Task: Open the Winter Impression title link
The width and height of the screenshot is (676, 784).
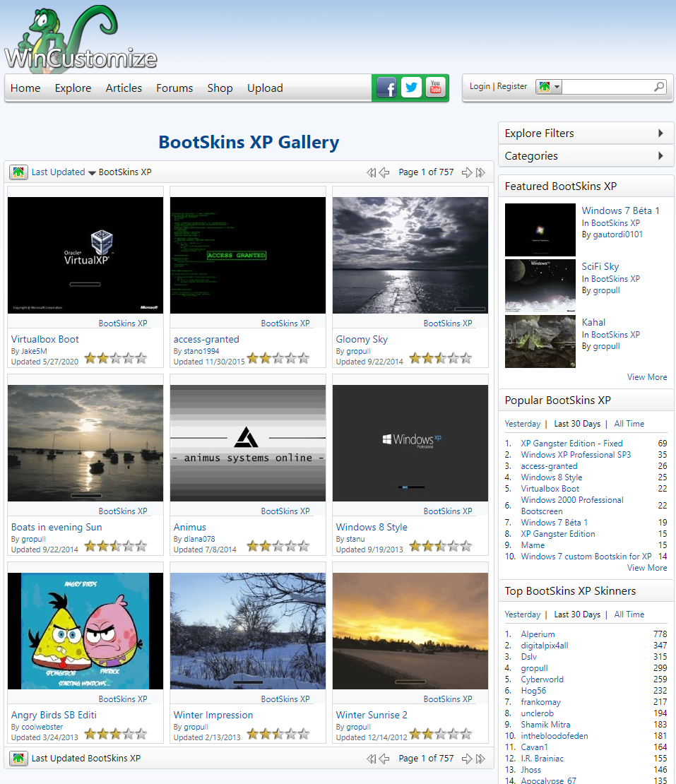Action: pos(213,715)
